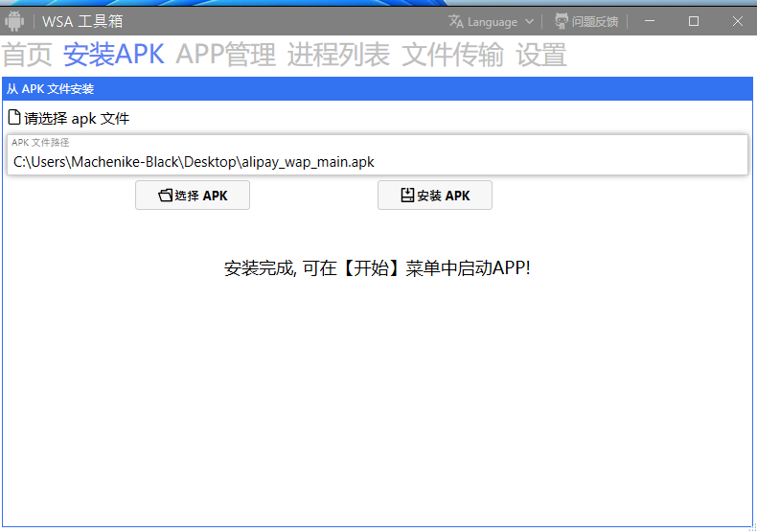Maximize the WSA 工具箱 window
The width and height of the screenshot is (757, 532).
click(x=694, y=21)
